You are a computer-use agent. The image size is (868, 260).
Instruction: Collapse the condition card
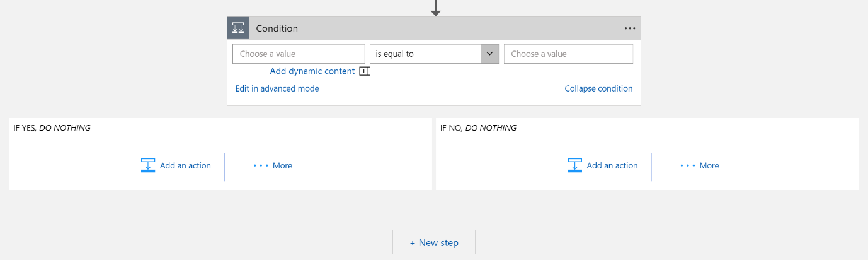598,88
